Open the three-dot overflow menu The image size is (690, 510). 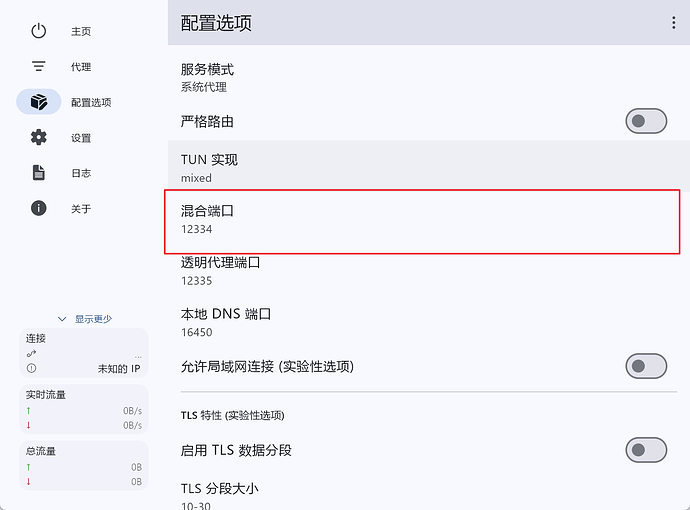click(673, 23)
